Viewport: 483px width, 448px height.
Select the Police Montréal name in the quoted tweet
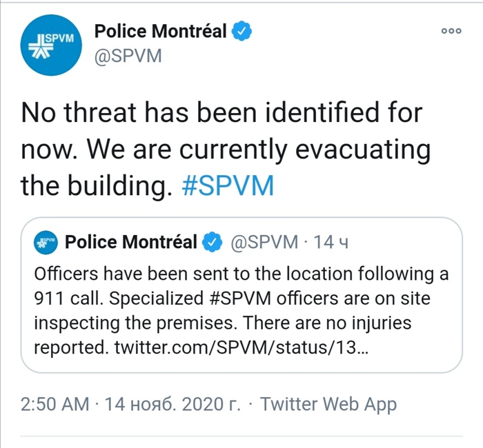click(x=130, y=243)
